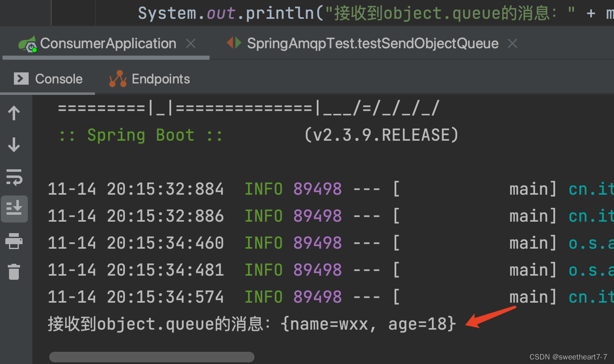Click the Endpoints tab icon
This screenshot has width=614, height=364.
(x=118, y=79)
